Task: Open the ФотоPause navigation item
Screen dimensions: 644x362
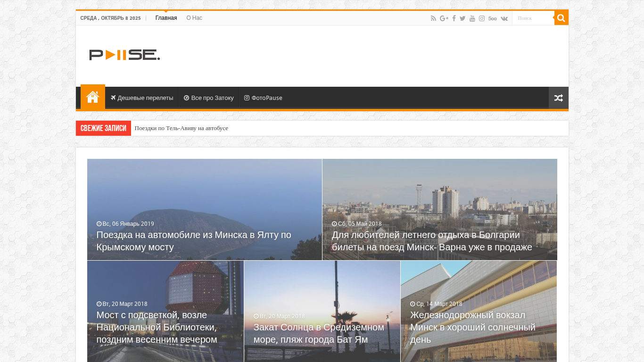Action: click(263, 98)
